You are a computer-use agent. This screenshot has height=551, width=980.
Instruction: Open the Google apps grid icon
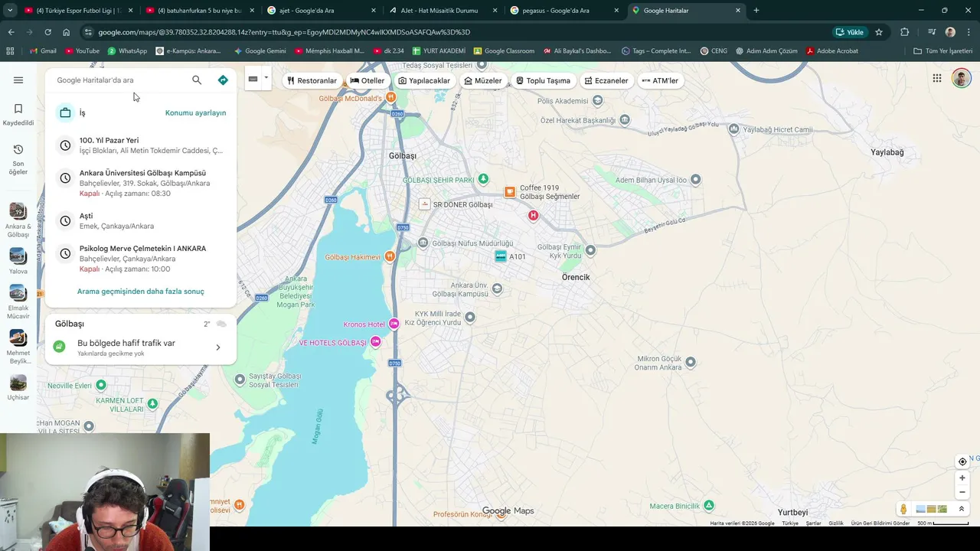pyautogui.click(x=937, y=78)
